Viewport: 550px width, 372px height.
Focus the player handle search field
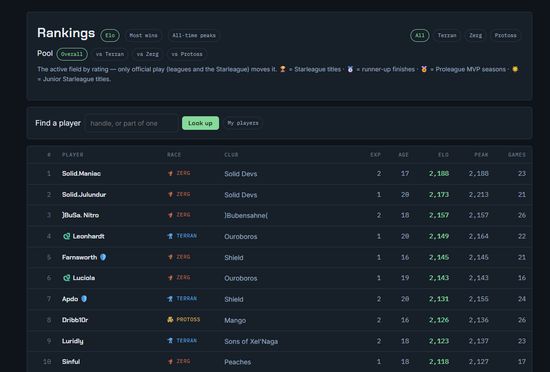(x=131, y=123)
